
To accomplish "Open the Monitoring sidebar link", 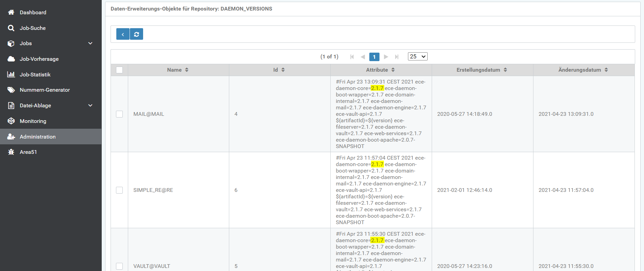I will click(x=33, y=121).
